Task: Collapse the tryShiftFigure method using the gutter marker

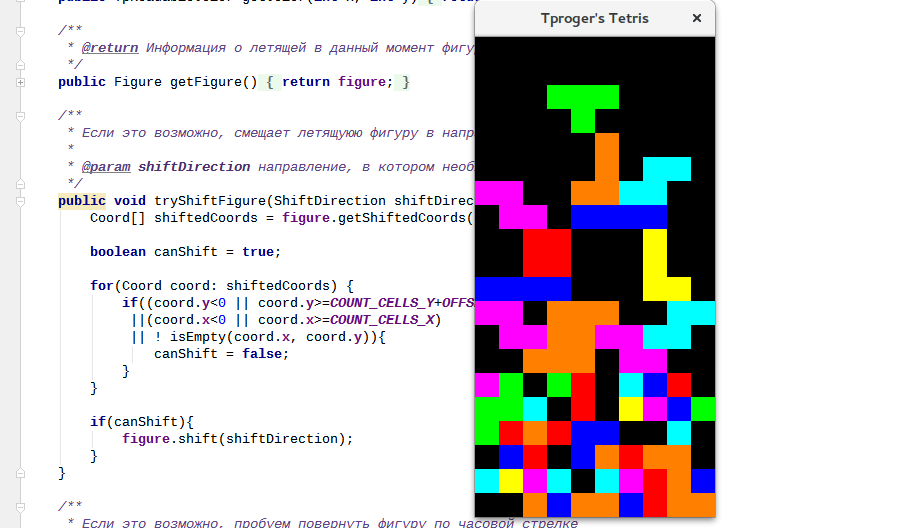Action: (x=21, y=201)
